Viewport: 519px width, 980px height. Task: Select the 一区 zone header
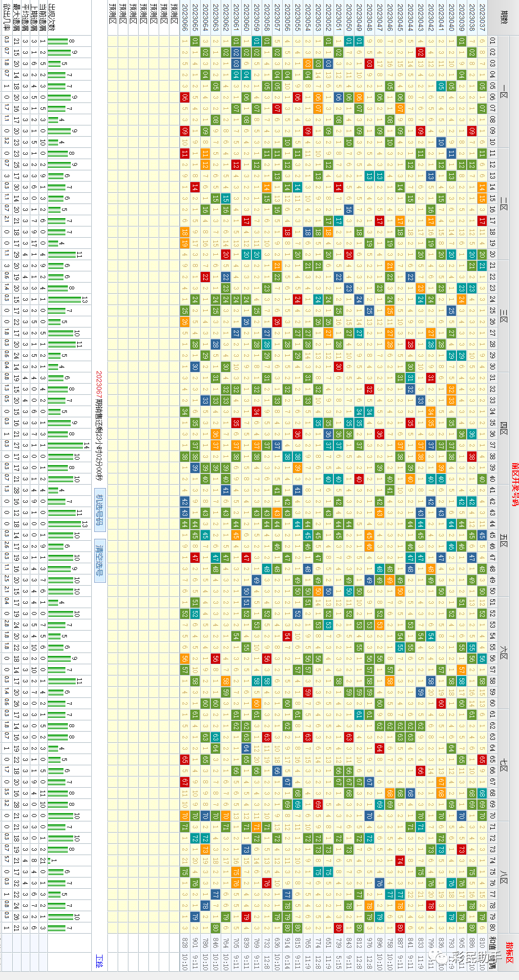(x=503, y=91)
